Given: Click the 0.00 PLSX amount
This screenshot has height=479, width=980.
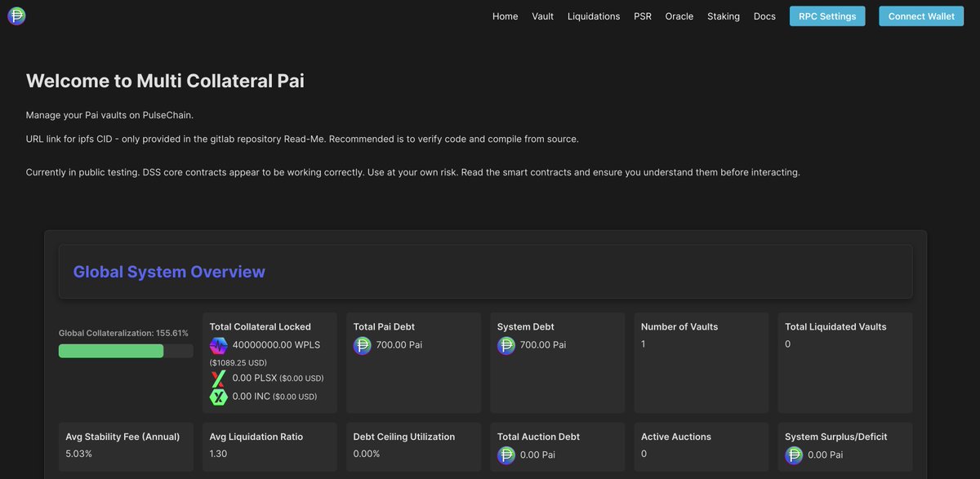Looking at the screenshot, I should click(x=255, y=379).
